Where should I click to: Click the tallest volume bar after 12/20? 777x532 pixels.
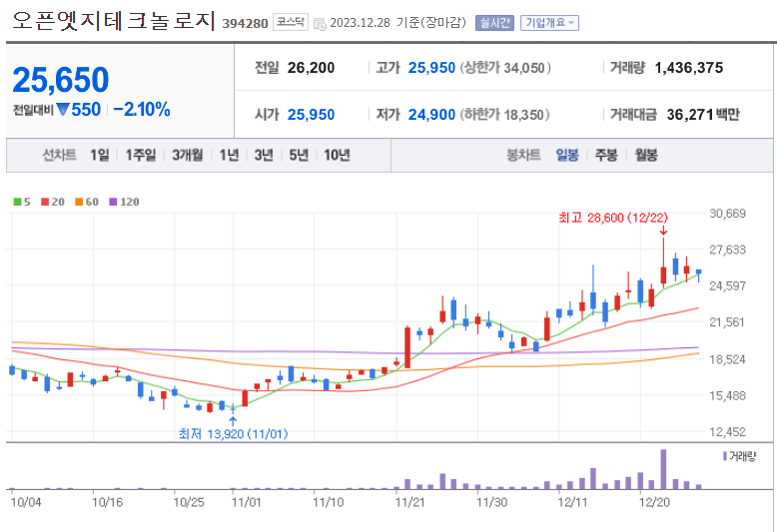pyautogui.click(x=663, y=469)
